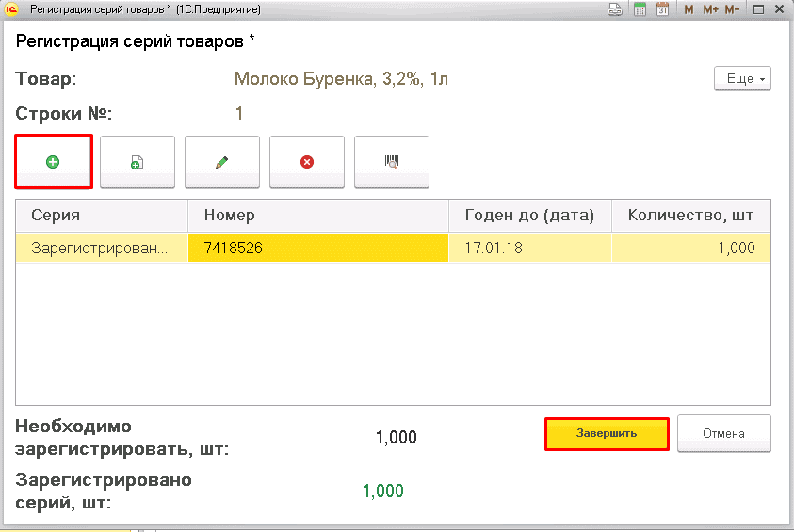Screen dimensions: 794x532
Task: Click the Количество cell showing 1,000
Action: [690, 248]
